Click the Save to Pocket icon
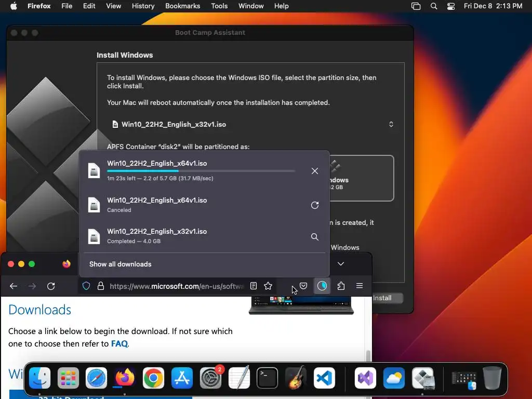This screenshot has width=532, height=399. (303, 286)
